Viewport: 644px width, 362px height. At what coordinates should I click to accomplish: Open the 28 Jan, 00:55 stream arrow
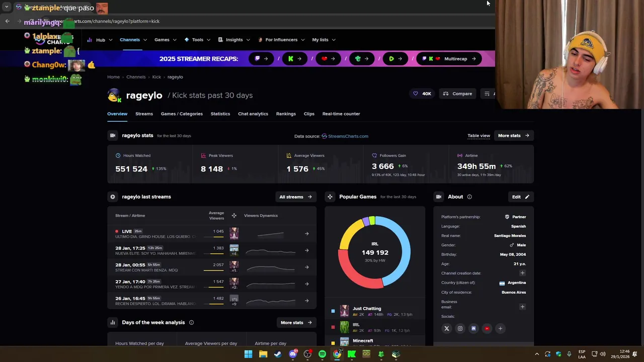pos(306,267)
